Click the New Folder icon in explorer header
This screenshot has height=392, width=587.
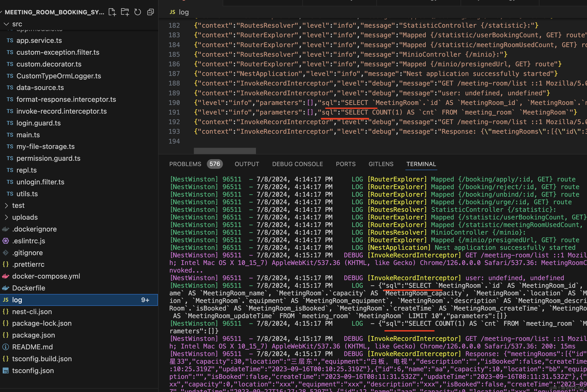(125, 12)
